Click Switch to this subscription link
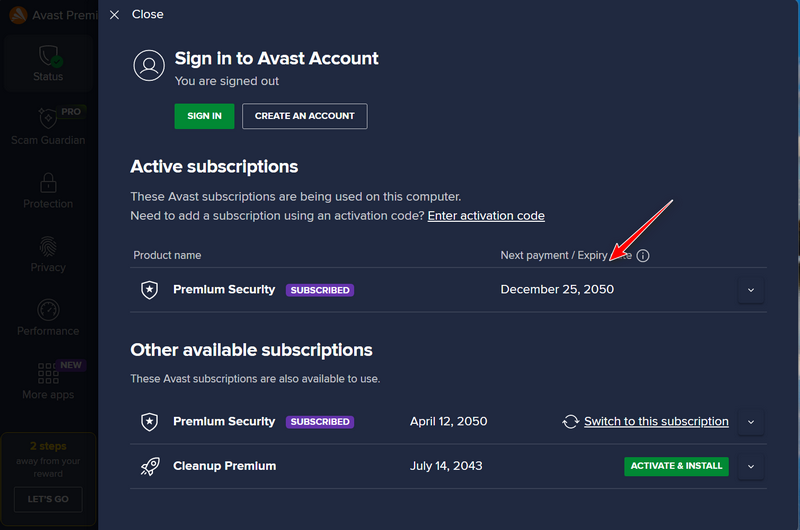Screen dimensions: 800x530 pyautogui.click(x=656, y=421)
